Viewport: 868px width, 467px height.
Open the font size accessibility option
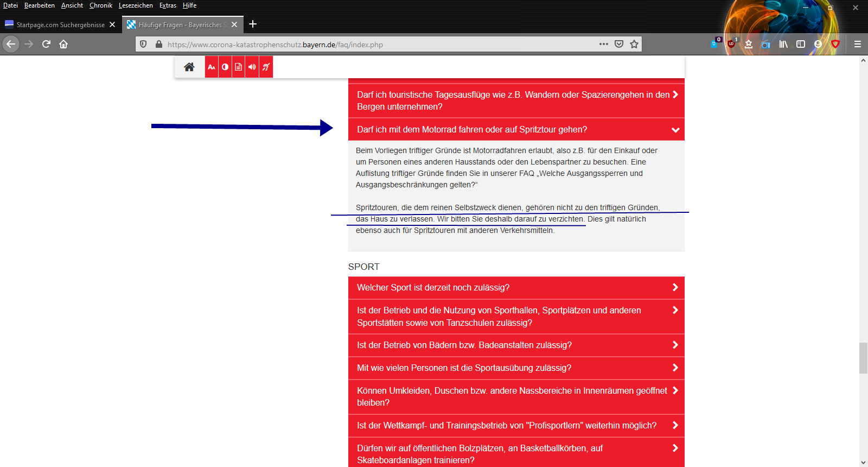click(212, 67)
